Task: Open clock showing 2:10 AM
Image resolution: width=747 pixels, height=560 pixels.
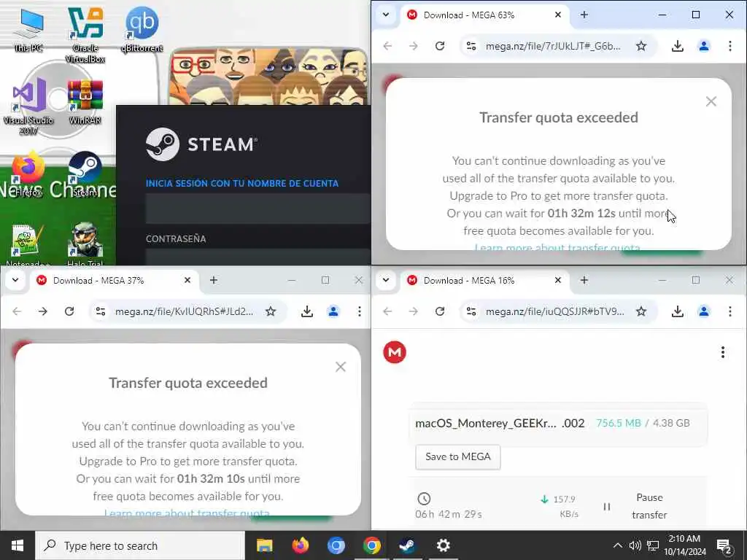Action: (684, 545)
